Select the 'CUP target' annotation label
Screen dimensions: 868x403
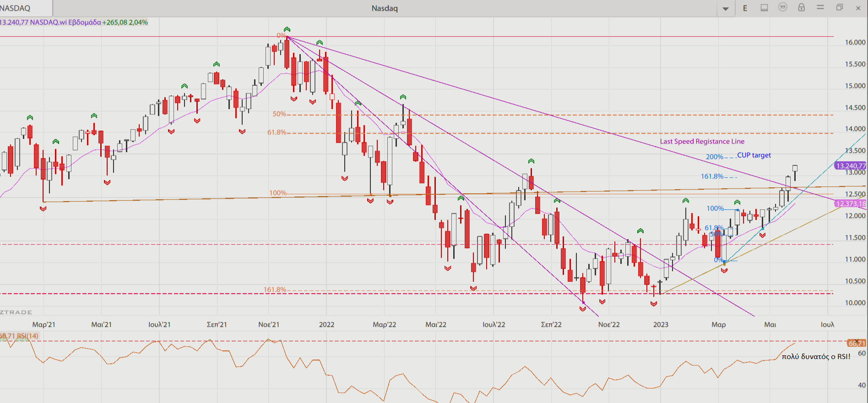click(x=754, y=155)
